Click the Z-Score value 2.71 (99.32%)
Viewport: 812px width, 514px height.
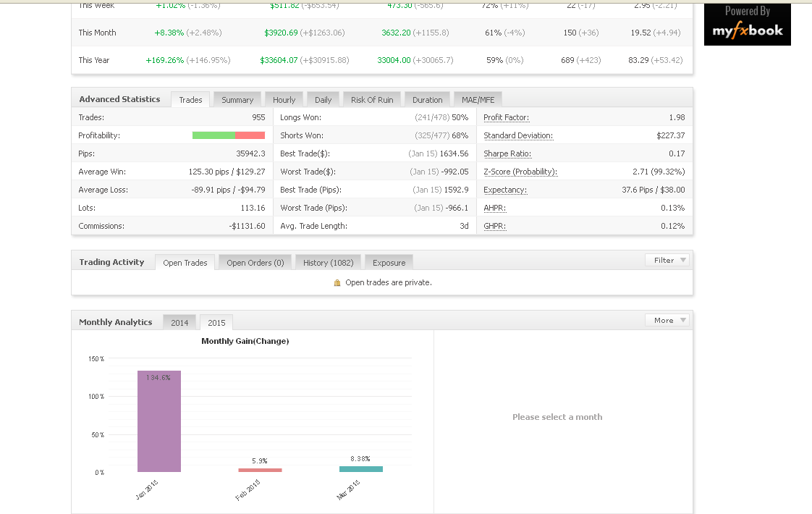[x=659, y=172]
